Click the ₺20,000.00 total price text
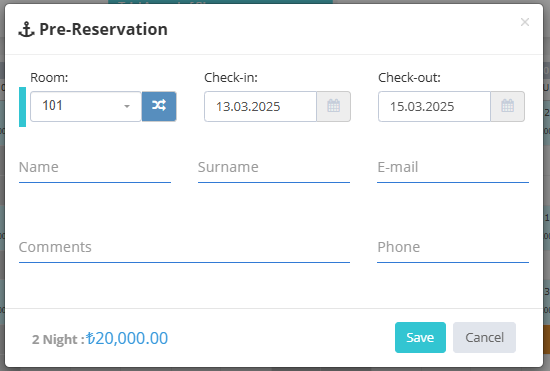Image resolution: width=550 pixels, height=371 pixels. [x=127, y=338]
